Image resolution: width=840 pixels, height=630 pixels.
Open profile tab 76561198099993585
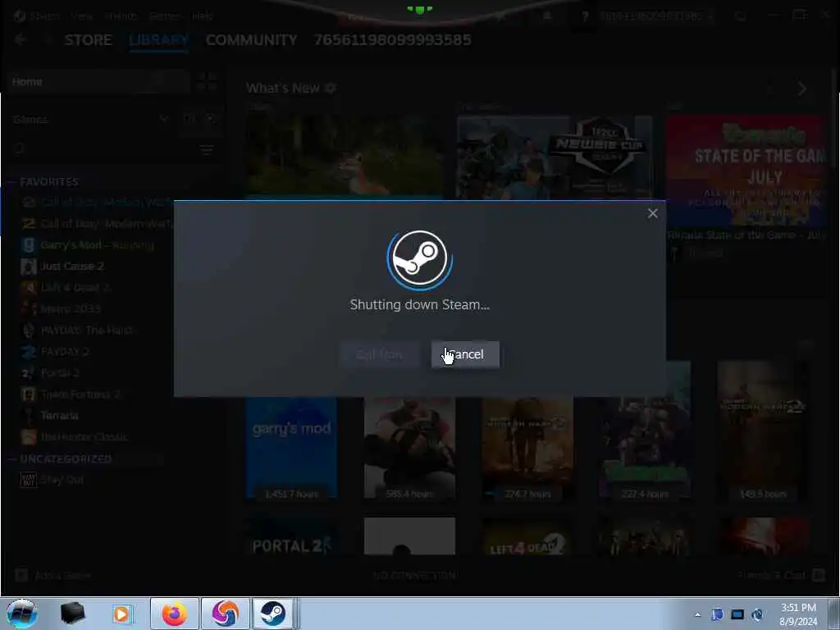[393, 40]
